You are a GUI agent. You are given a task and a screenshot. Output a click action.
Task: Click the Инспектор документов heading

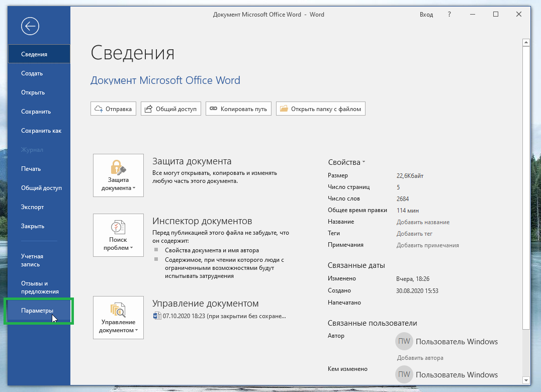tap(202, 221)
